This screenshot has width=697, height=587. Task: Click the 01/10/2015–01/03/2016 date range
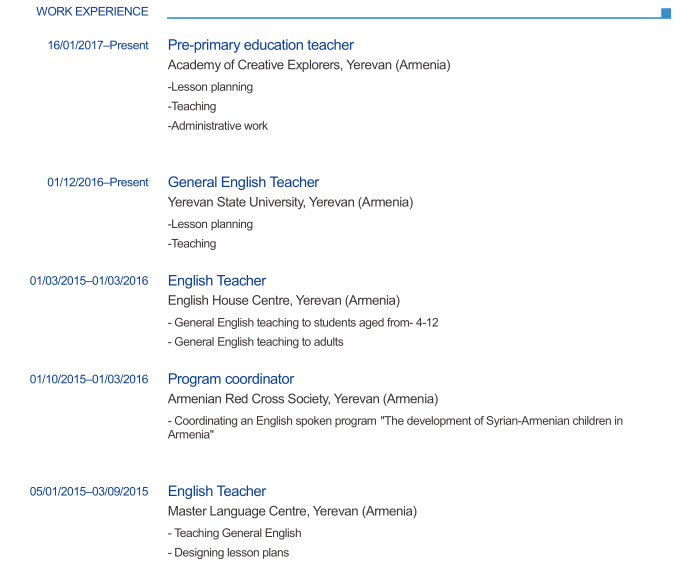pyautogui.click(x=89, y=379)
